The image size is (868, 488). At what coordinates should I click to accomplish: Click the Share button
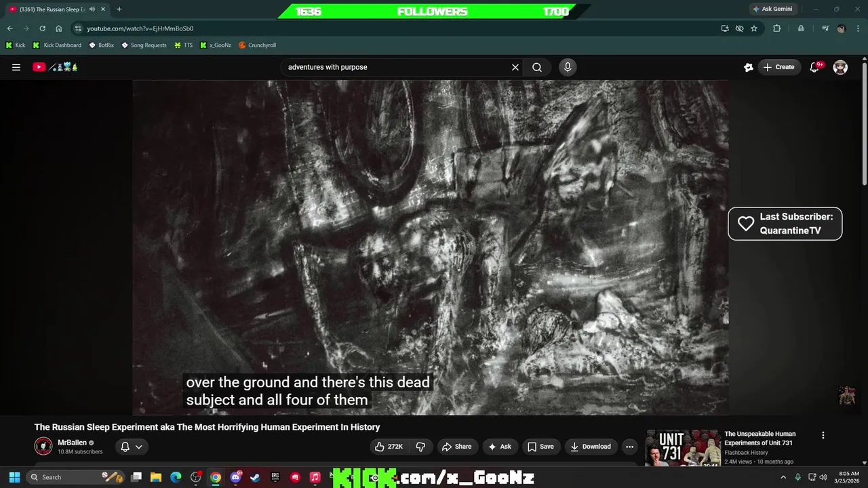point(456,447)
